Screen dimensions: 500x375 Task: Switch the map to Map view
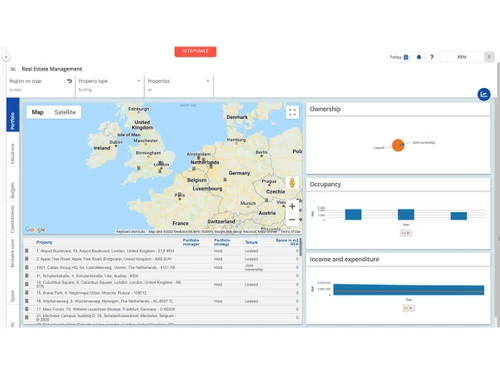click(x=38, y=112)
